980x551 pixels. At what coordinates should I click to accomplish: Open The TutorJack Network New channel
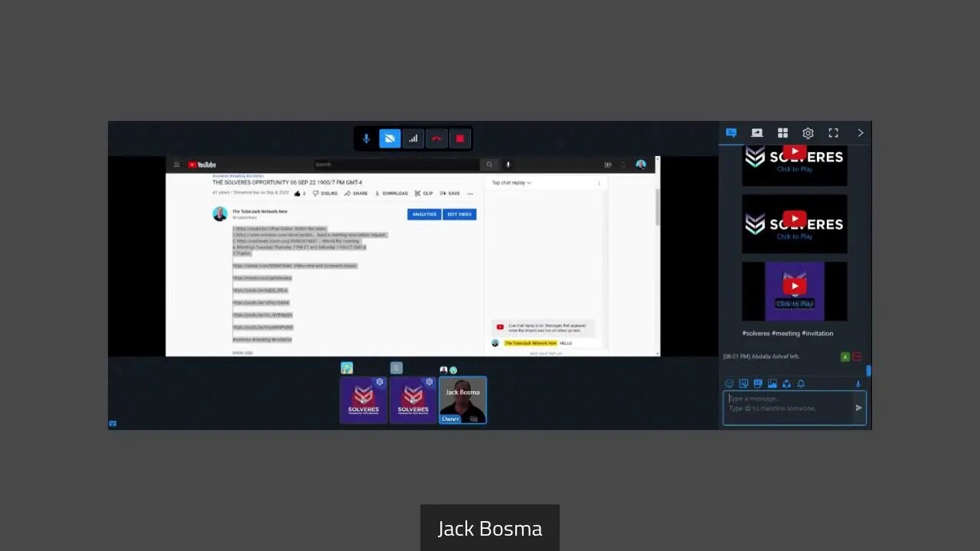260,211
